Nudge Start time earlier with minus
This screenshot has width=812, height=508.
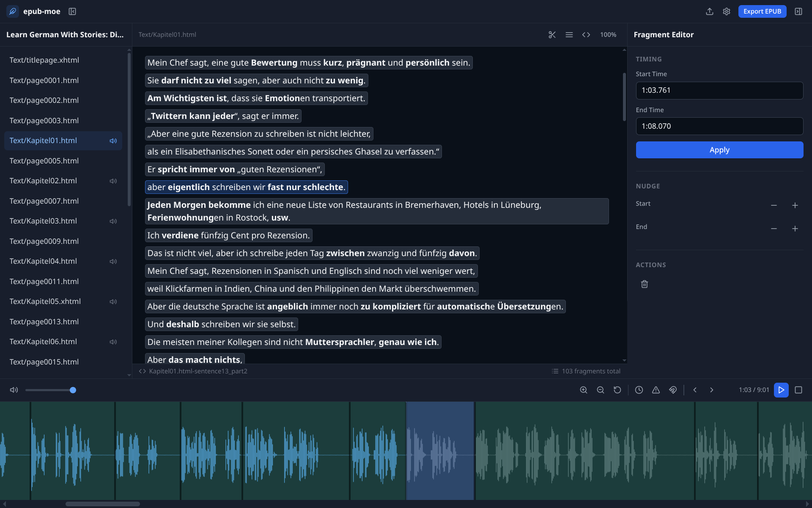coord(774,205)
